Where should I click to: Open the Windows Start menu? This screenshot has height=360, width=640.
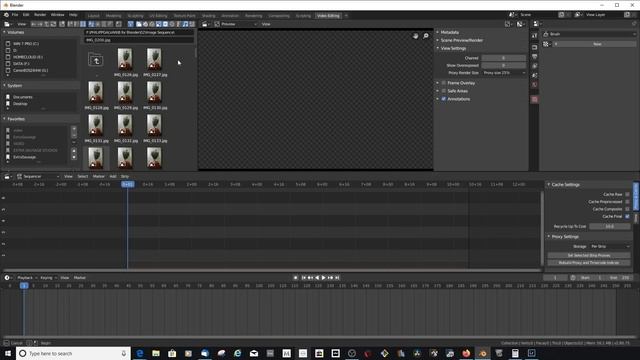pos(8,353)
